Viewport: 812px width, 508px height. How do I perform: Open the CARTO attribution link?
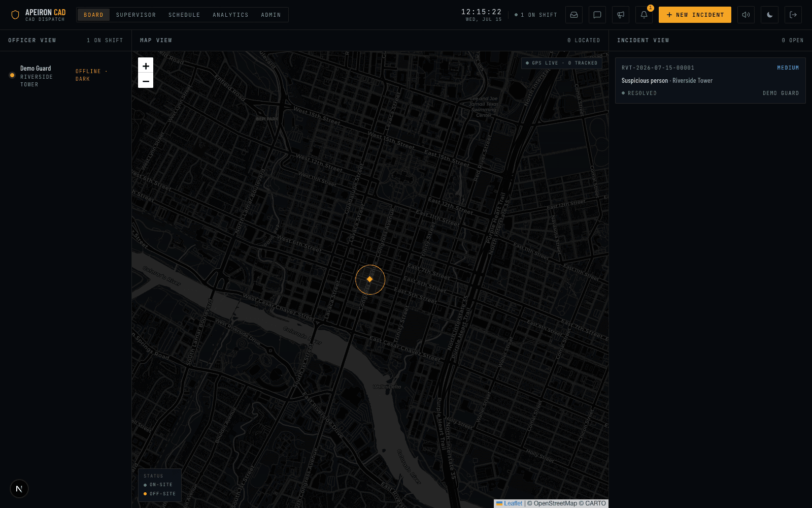tap(595, 503)
